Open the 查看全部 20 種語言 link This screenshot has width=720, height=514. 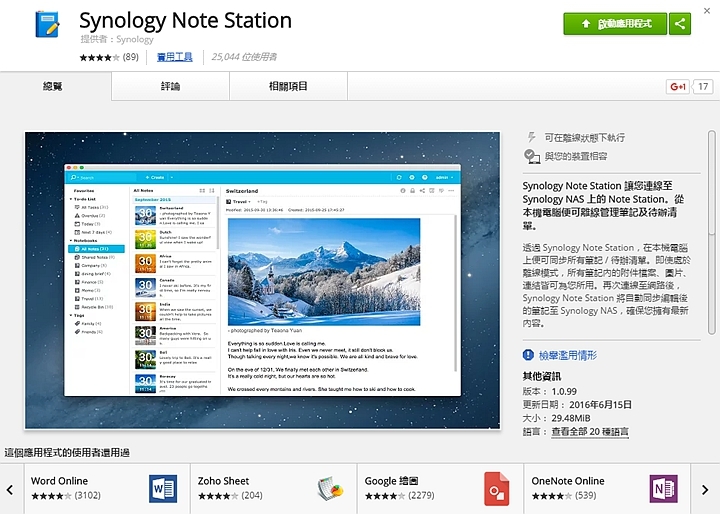(590, 431)
